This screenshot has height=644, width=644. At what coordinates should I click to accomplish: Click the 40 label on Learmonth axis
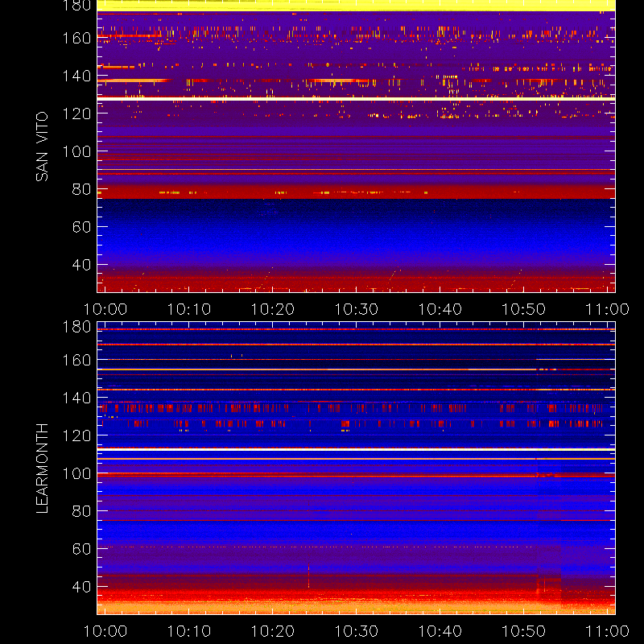[81, 587]
